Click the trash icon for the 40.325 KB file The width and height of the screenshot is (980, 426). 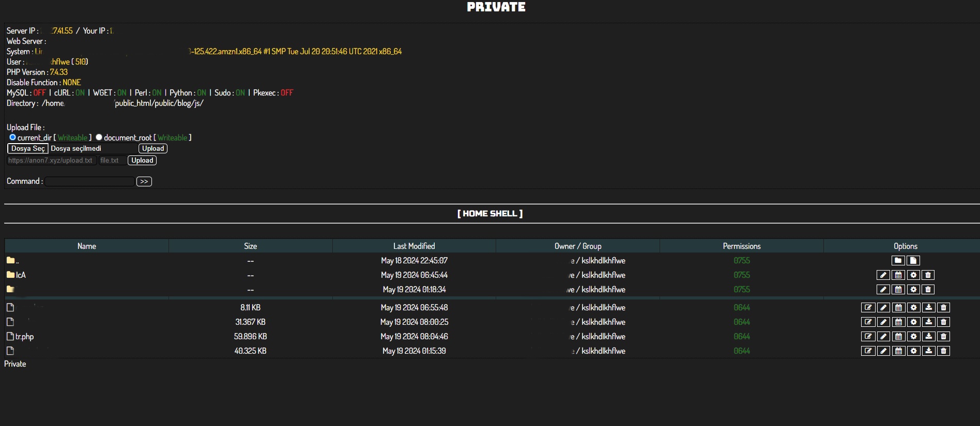point(944,351)
